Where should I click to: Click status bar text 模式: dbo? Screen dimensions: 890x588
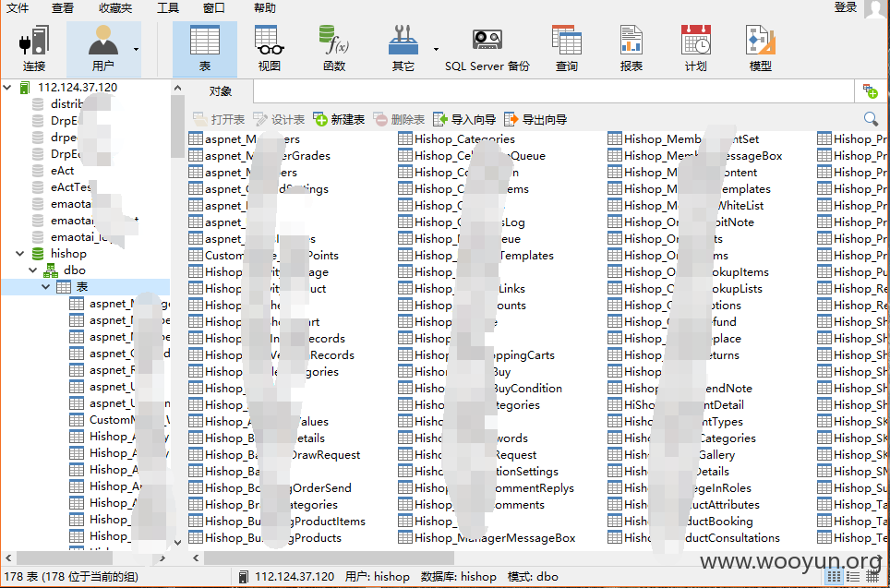pyautogui.click(x=533, y=577)
